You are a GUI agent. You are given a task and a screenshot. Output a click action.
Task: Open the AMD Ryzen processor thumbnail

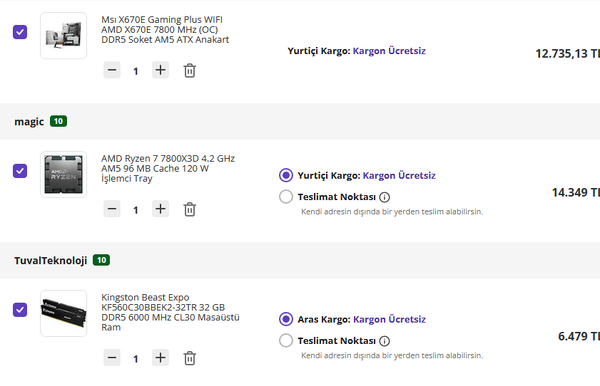tap(64, 174)
